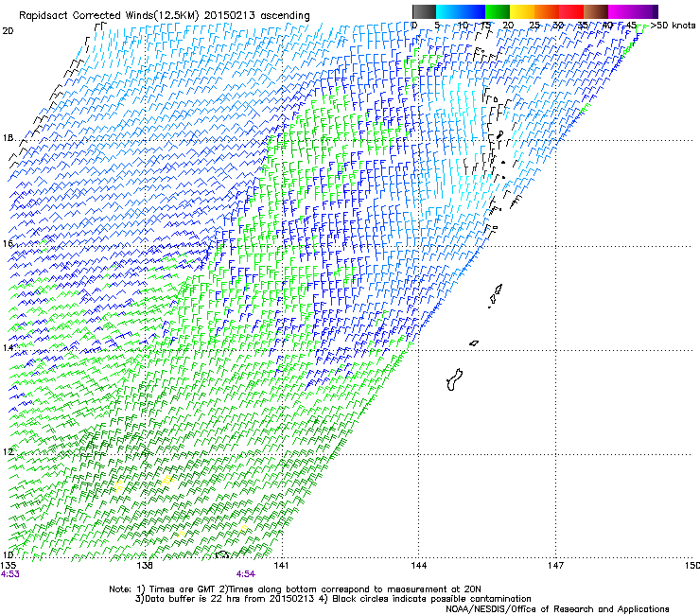The image size is (700, 615).
Task: Click the latitude label '10' on left axis
Action: click(x=8, y=554)
